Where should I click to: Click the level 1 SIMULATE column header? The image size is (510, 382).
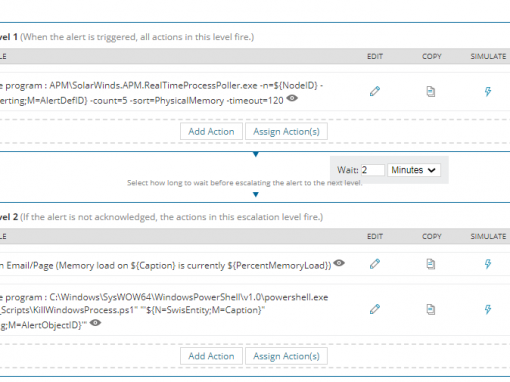tap(488, 56)
